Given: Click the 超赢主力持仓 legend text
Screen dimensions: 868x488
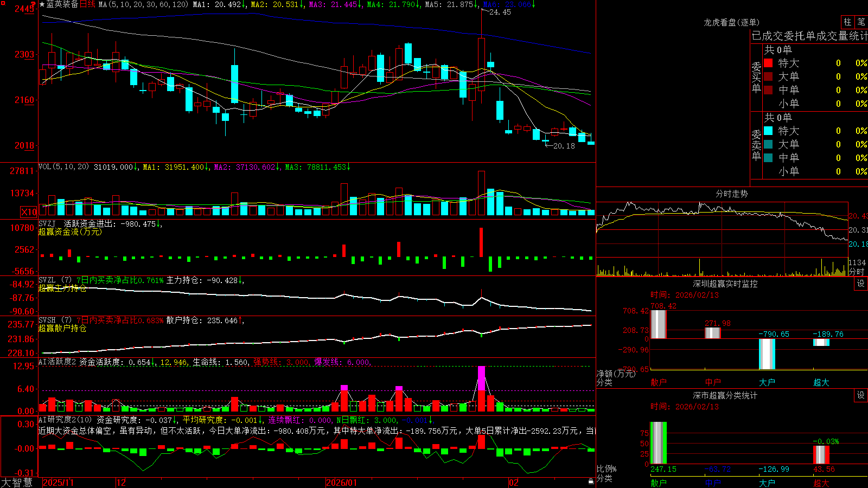Looking at the screenshot, I should pyautogui.click(x=62, y=288).
